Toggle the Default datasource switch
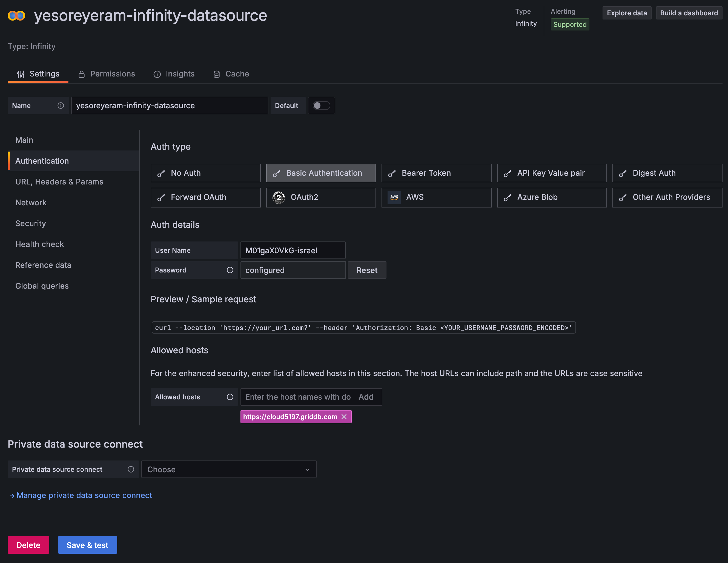Screen dimensions: 728x563 [x=321, y=106]
